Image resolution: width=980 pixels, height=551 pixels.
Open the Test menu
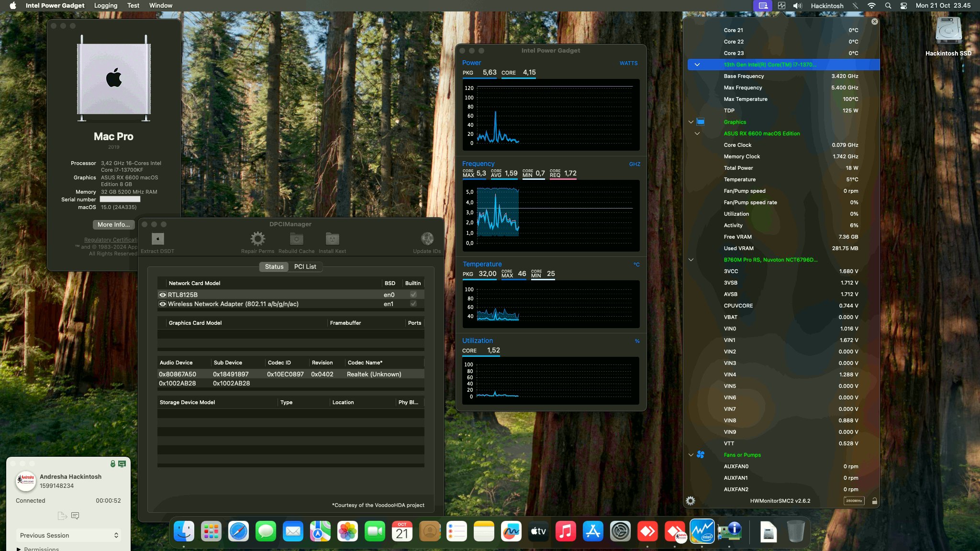point(133,6)
